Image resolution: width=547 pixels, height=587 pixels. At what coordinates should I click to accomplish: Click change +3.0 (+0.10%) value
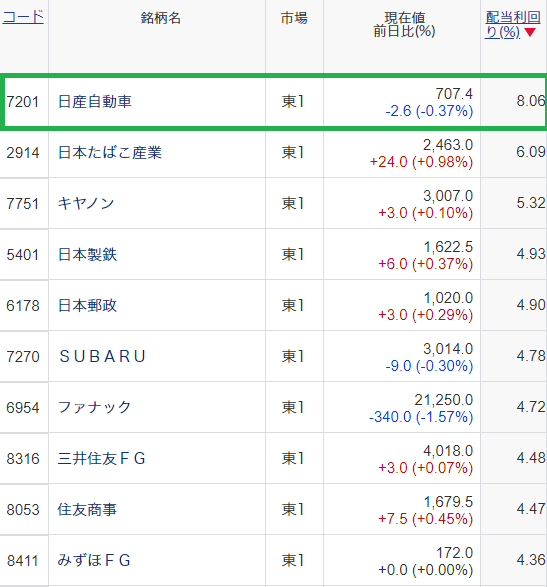(426, 213)
